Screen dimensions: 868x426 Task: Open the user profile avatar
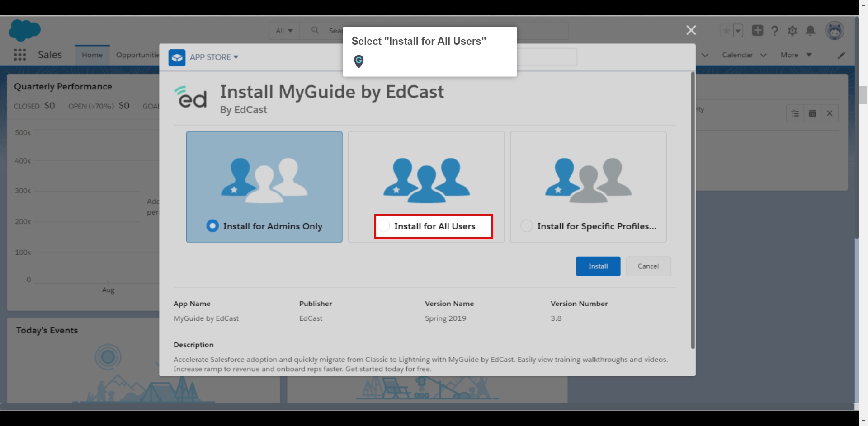[835, 31]
